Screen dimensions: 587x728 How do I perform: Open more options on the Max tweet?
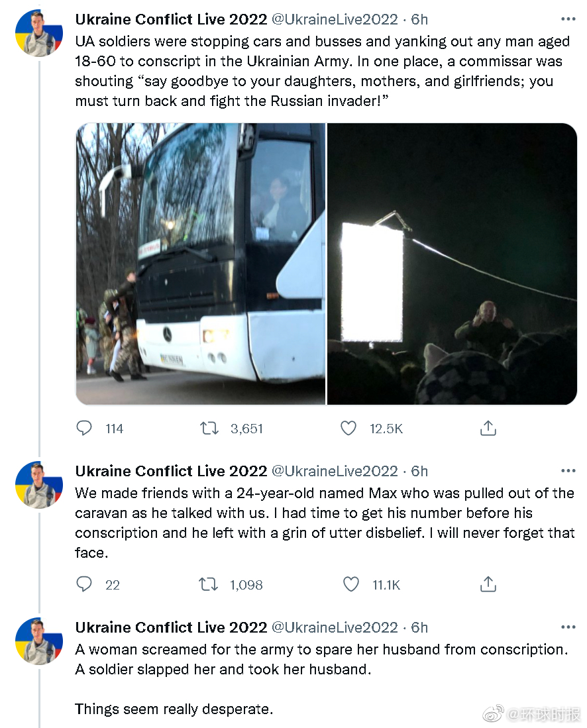[x=568, y=471]
